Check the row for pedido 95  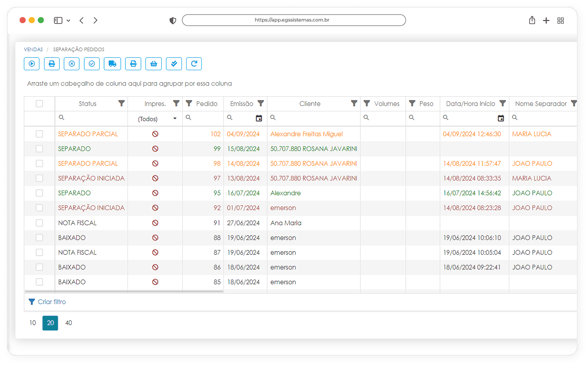39,193
